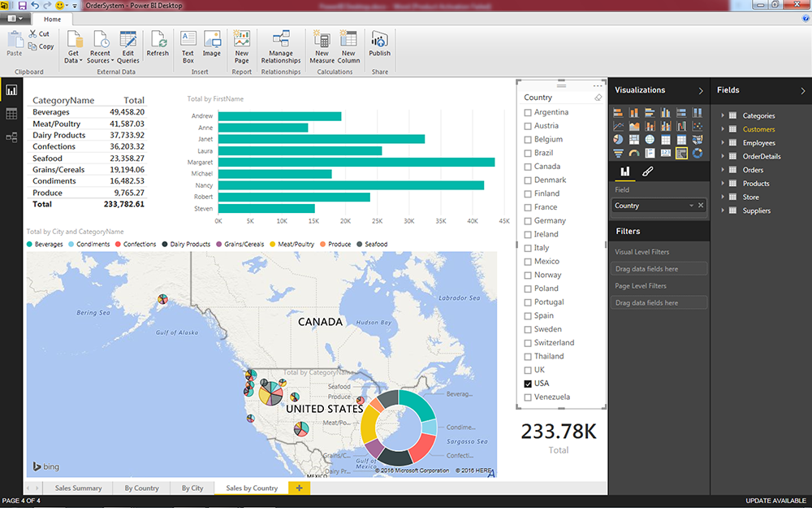The width and height of the screenshot is (812, 508).
Task: Clear selections with slicer eraser icon
Action: coord(598,98)
